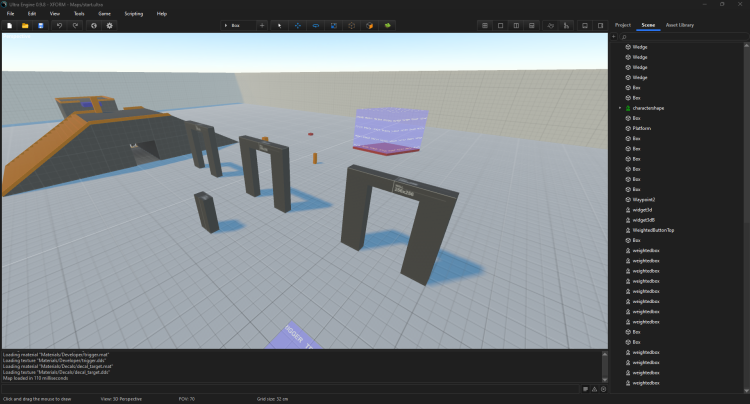Choose the select arrow cursor tool
The width and height of the screenshot is (750, 404).
point(279,25)
